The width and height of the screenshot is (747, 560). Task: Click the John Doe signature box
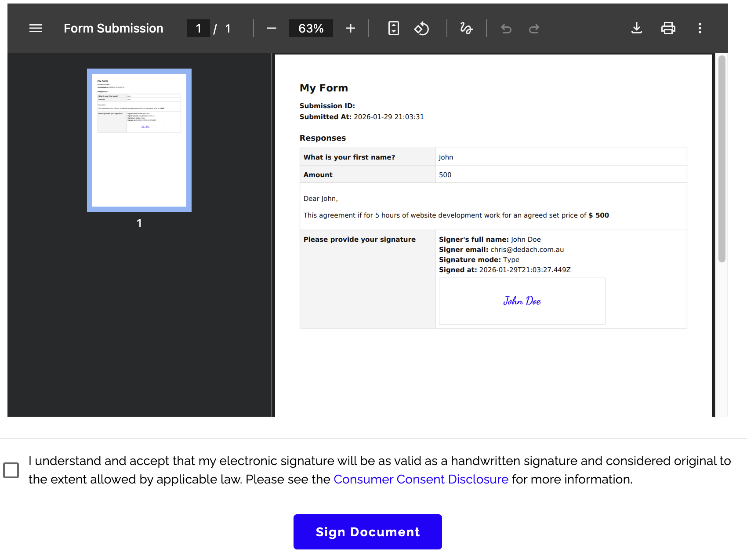(522, 301)
